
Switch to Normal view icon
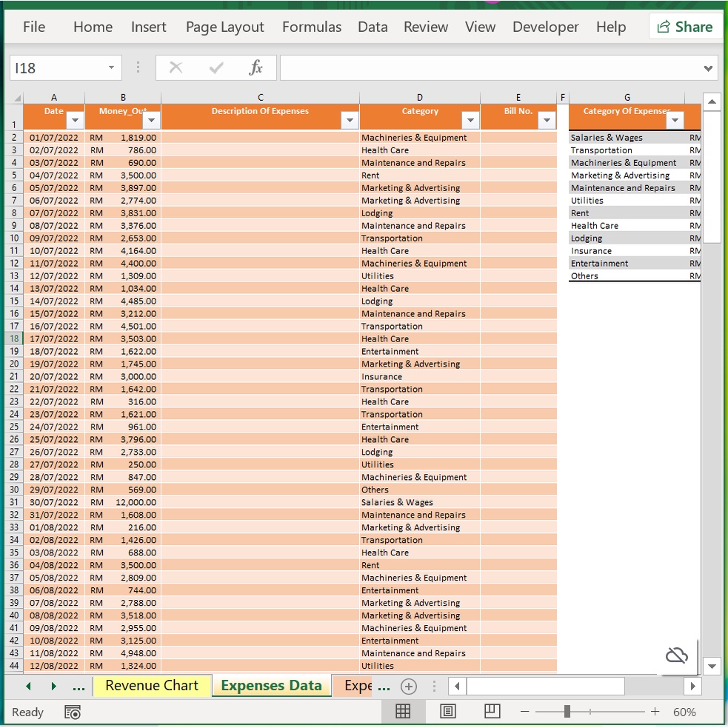tap(403, 712)
